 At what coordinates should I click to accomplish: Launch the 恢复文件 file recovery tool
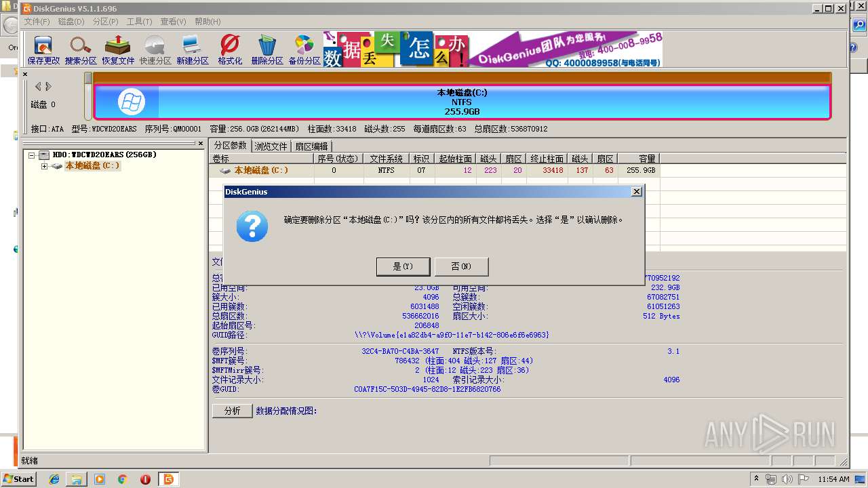[x=118, y=49]
